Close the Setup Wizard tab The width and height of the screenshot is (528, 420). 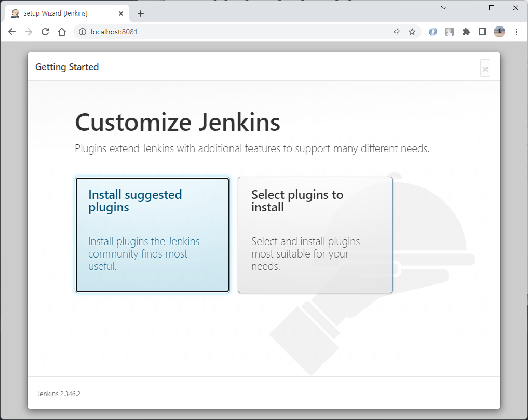coord(121,13)
